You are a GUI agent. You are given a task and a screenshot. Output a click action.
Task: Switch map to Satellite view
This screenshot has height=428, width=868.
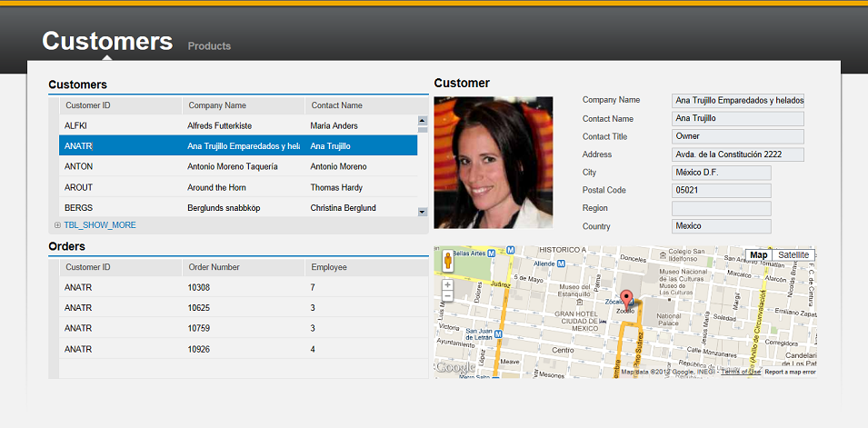pyautogui.click(x=793, y=255)
